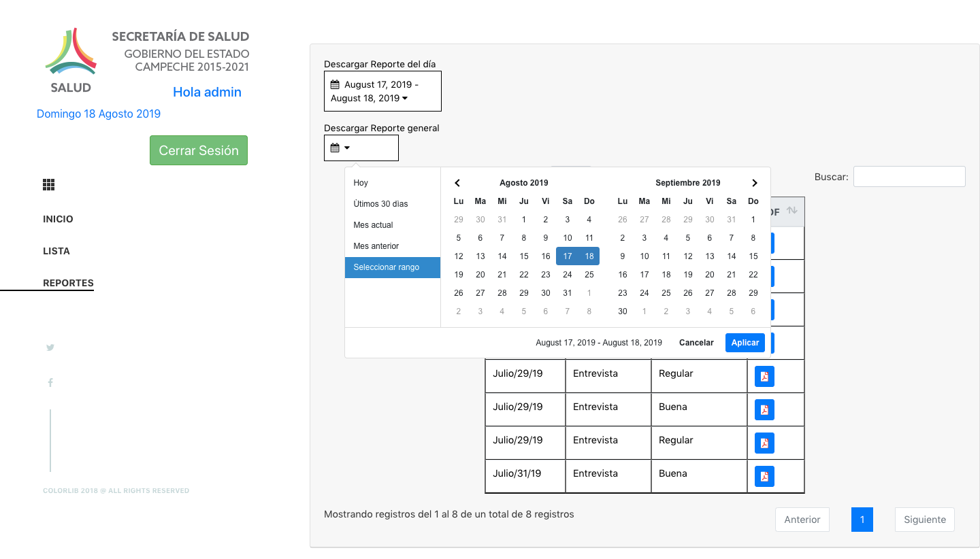Click the grid menu icon in sidebar

tap(48, 185)
